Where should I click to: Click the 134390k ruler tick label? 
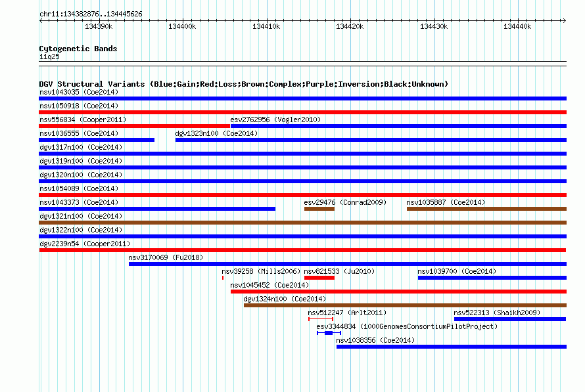[x=99, y=26]
